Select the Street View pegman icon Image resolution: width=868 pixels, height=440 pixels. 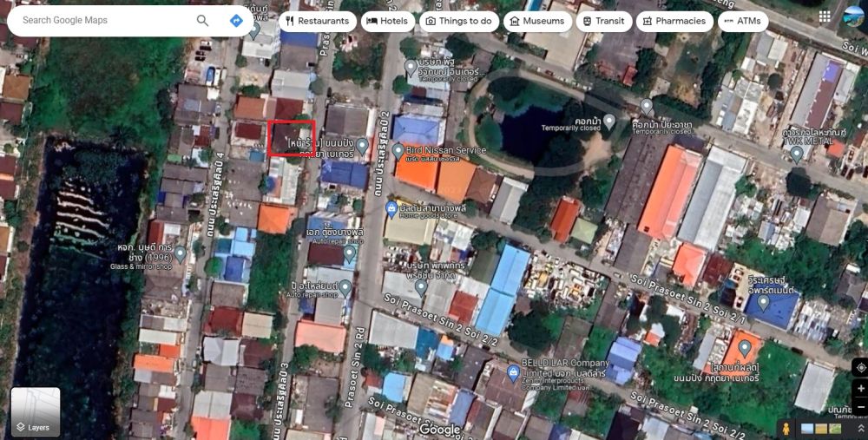(x=786, y=428)
